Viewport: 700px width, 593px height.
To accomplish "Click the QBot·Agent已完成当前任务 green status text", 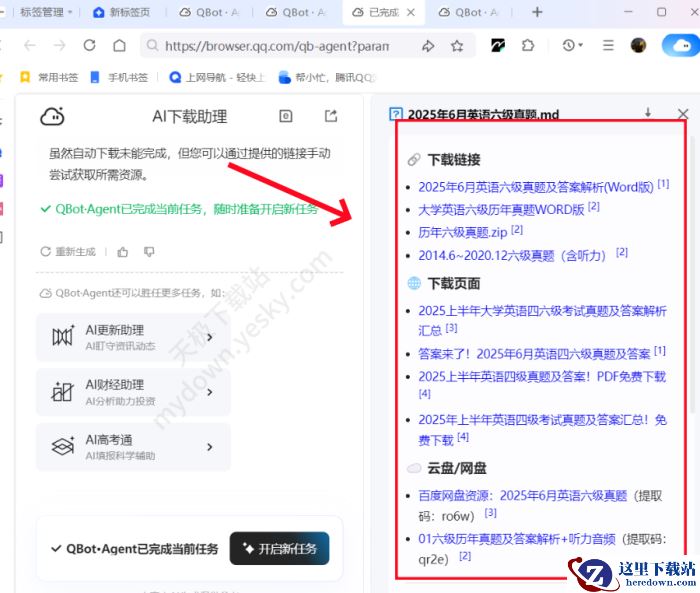I will [x=186, y=209].
